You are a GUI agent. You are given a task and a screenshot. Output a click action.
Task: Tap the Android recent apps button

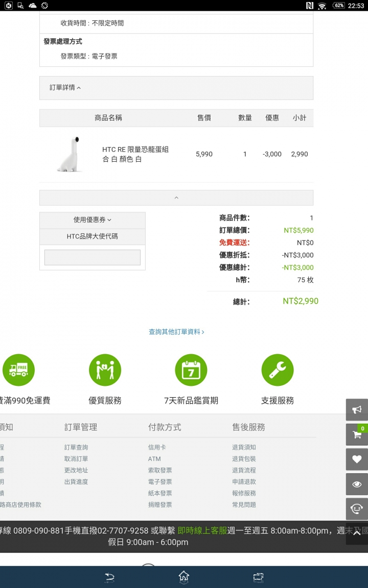point(258,577)
